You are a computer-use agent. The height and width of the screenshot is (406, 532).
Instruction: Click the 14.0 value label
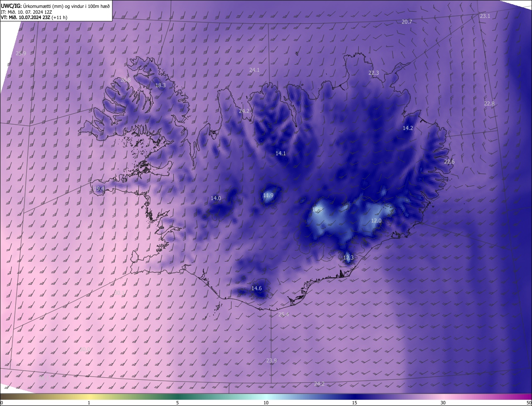pyautogui.click(x=216, y=198)
